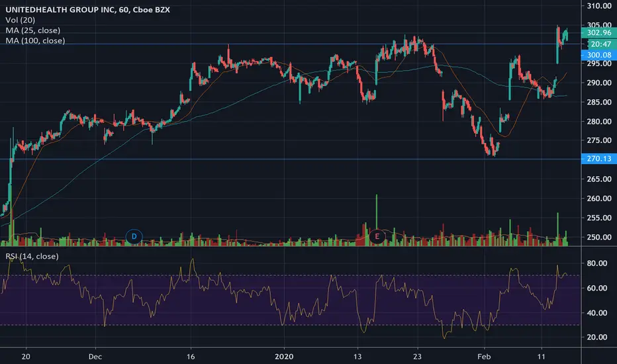
Task: Click the 290.00 price axis label
Action: click(599, 83)
